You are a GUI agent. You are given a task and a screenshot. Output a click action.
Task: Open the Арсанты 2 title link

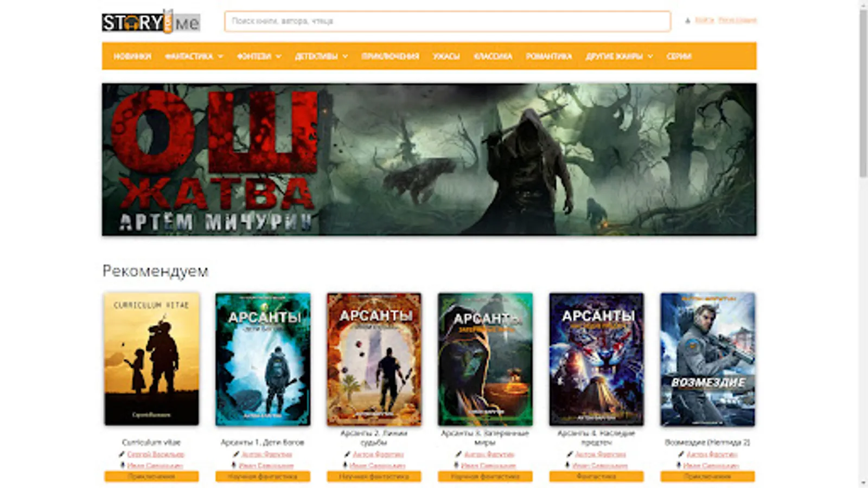(374, 438)
